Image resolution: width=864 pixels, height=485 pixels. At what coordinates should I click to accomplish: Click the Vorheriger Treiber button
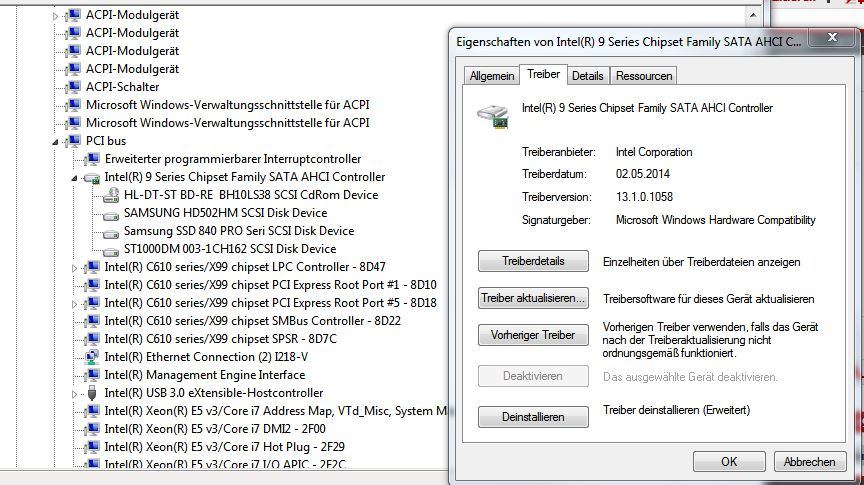533,335
